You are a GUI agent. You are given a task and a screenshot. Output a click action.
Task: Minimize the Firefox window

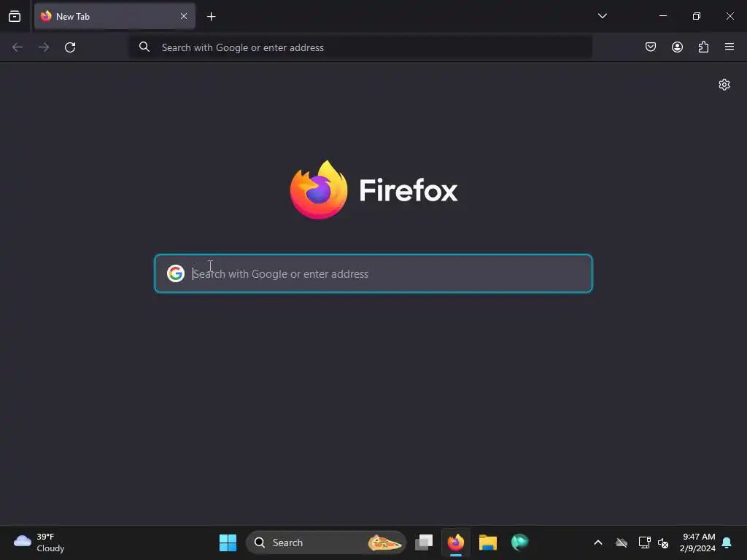(x=662, y=16)
